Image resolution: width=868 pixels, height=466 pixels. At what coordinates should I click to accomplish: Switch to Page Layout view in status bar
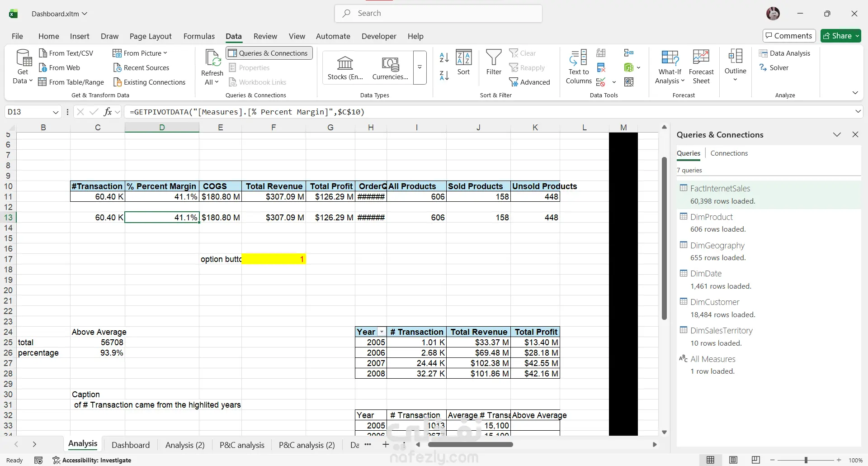733,460
